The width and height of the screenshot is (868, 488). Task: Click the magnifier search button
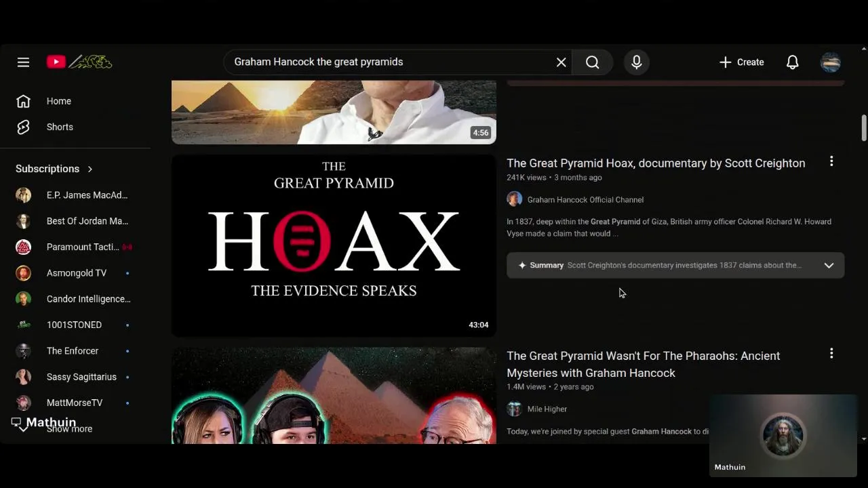592,62
